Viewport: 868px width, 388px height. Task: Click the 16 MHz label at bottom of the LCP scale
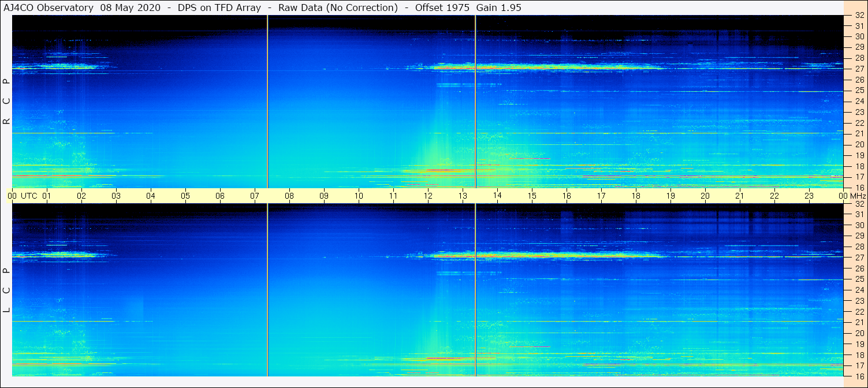pos(859,376)
